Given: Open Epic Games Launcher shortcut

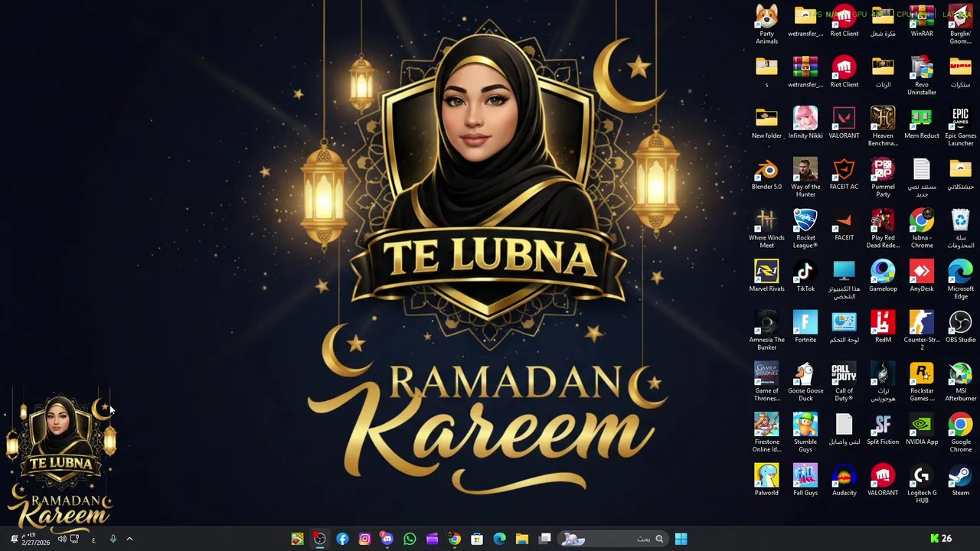Looking at the screenshot, I should 960,127.
